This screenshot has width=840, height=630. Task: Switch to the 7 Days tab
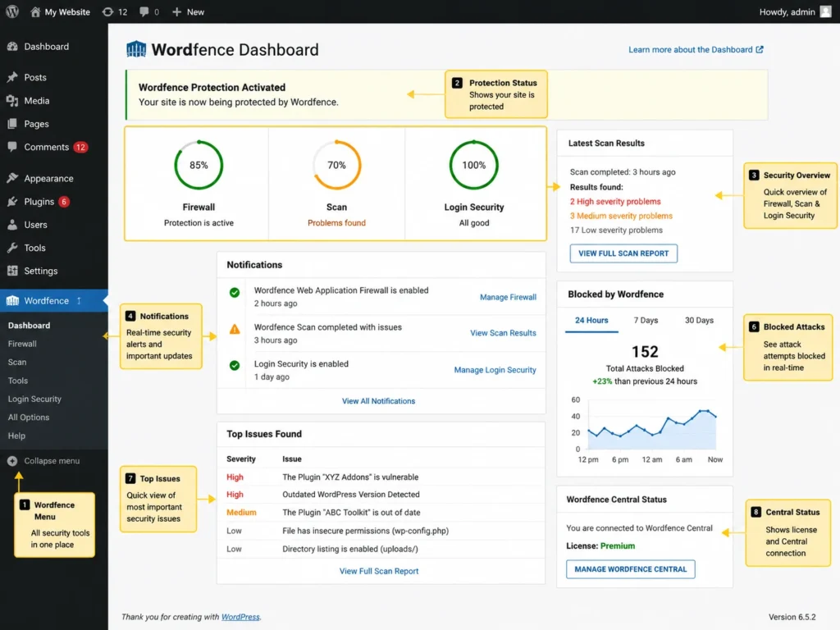coord(646,321)
